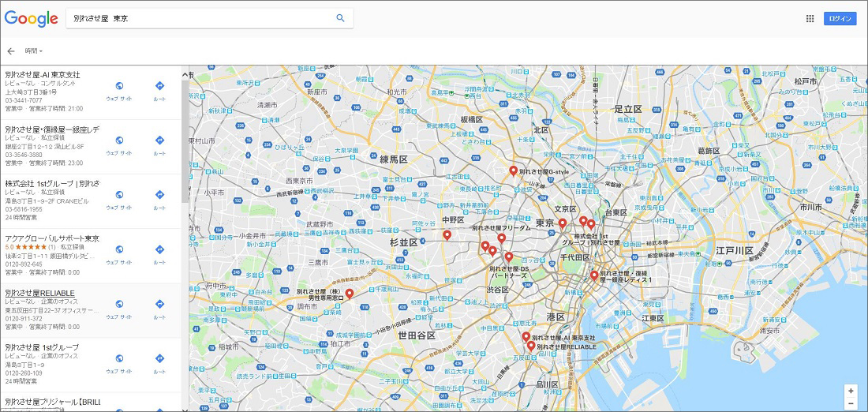Get route to アクアグローバルサポート東京
Viewport: 868px width, 412px height.
click(159, 249)
